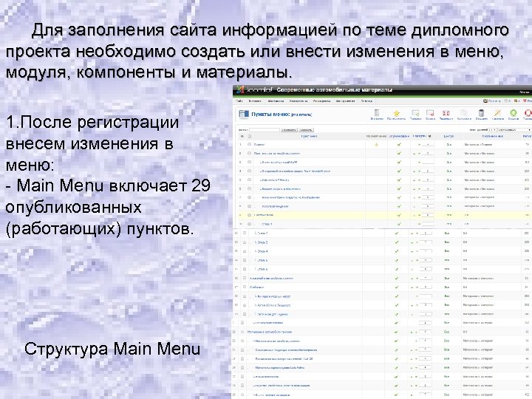Sort by Опубликовано column header

[399, 136]
